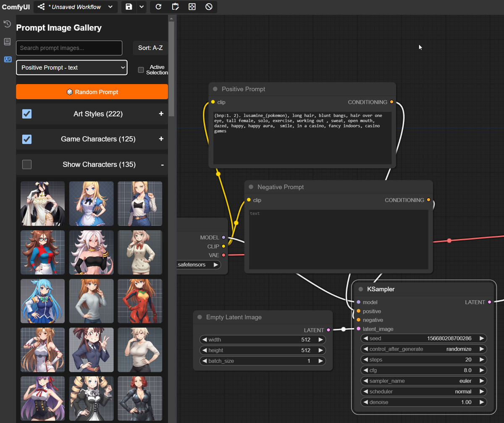Select the clipboard edit icon in the toolbar
Viewport: 504px width, 423px height.
point(175,7)
